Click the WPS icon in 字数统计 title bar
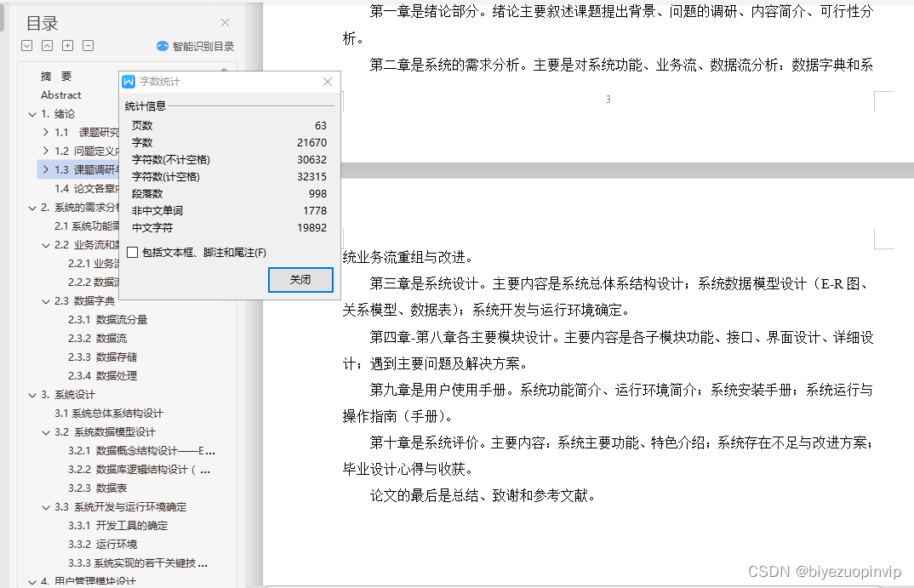This screenshot has width=914, height=588. tap(129, 82)
